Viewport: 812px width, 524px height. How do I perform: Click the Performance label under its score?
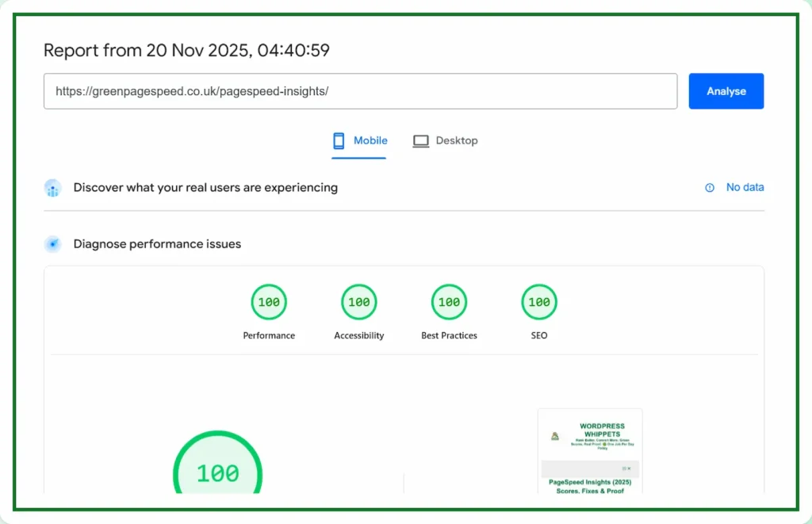coord(269,335)
